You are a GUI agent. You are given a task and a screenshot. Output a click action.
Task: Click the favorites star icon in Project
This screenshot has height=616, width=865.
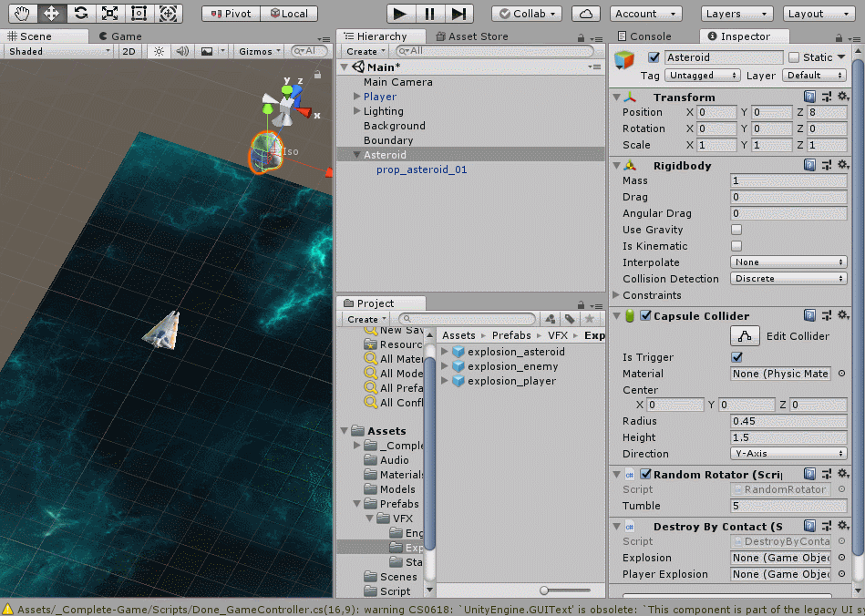[589, 319]
